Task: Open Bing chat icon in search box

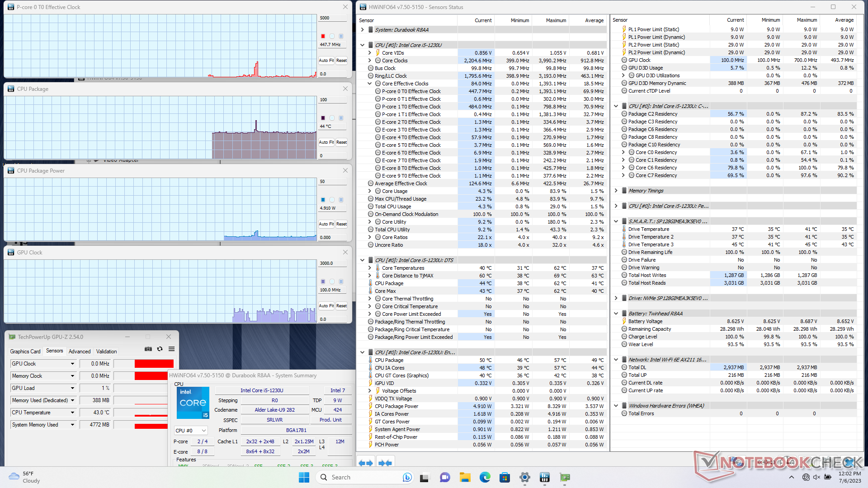Action: [407, 477]
